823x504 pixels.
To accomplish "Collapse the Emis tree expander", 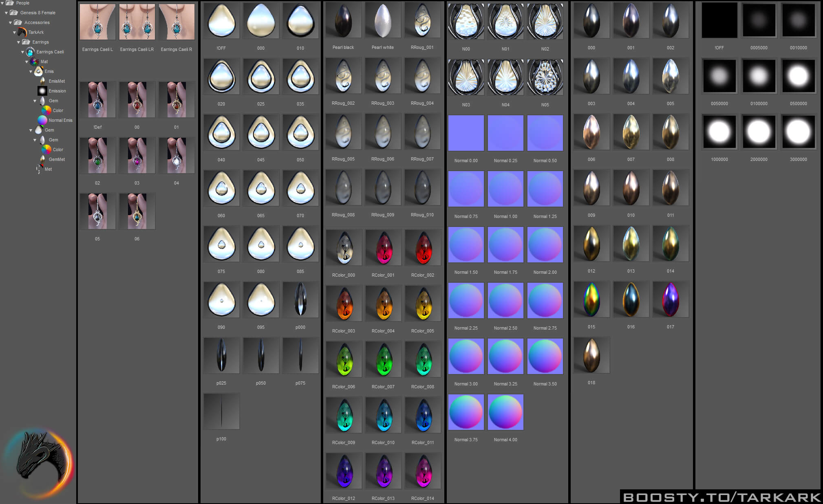I will point(31,71).
